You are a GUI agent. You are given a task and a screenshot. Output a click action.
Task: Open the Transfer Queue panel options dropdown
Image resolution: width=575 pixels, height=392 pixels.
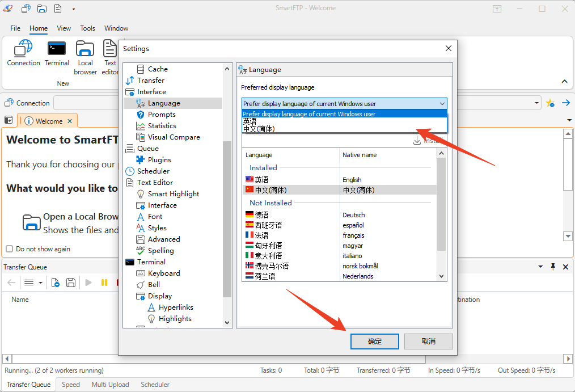[540, 267]
